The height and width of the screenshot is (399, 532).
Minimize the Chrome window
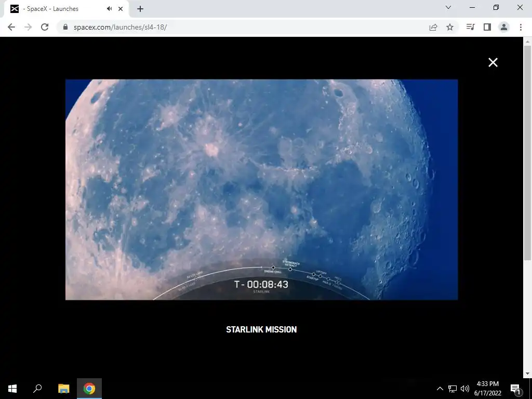472,7
